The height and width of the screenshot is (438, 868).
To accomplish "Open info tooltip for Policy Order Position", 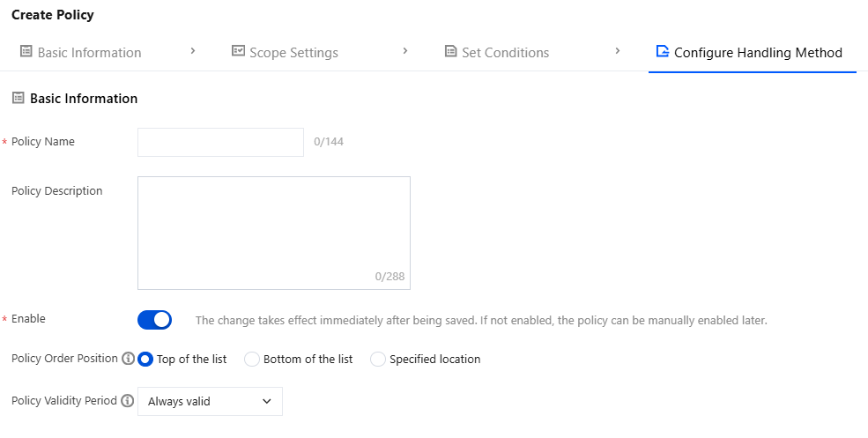I will click(129, 359).
